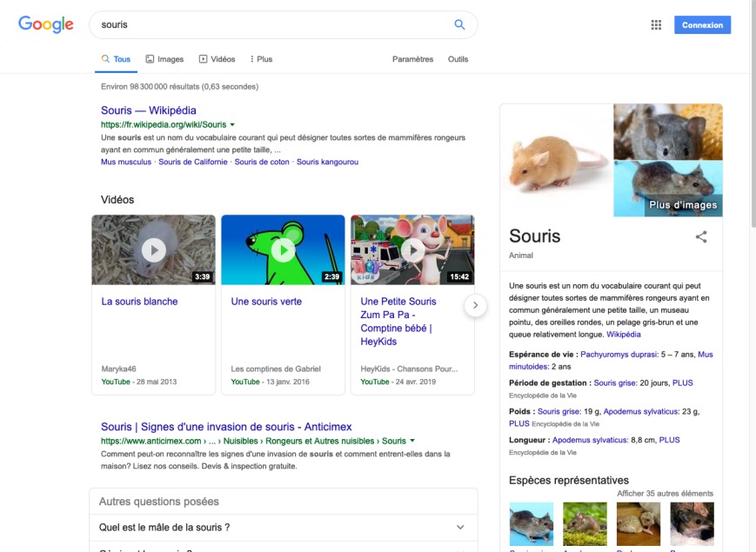The height and width of the screenshot is (552, 756).
Task: Click PLUS link in Poids row
Action: (x=519, y=423)
